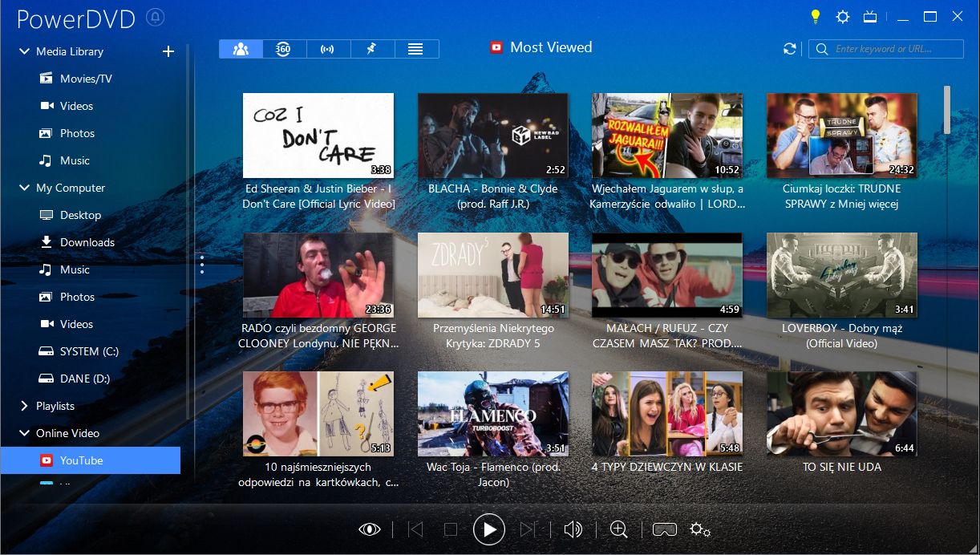This screenshot has height=555, width=980.
Task: Click the Play button
Action: point(489,529)
